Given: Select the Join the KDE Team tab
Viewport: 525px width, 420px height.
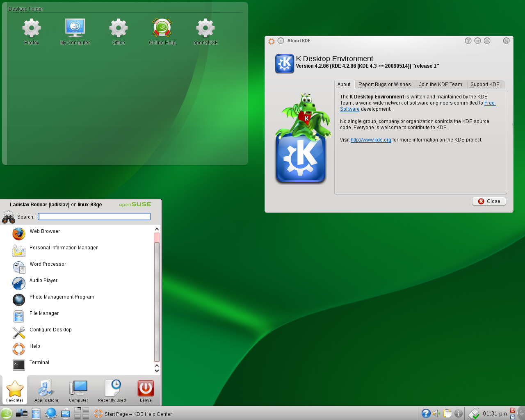Looking at the screenshot, I should point(441,84).
